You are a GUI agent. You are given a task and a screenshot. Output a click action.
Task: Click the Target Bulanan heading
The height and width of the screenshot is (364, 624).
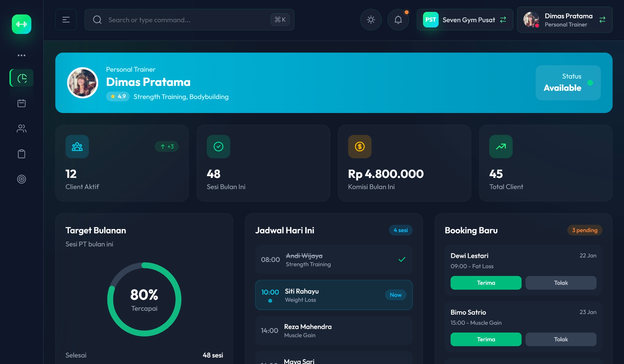pos(96,231)
